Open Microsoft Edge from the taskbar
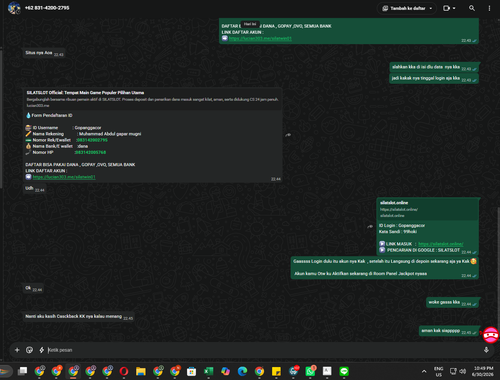 [242, 371]
